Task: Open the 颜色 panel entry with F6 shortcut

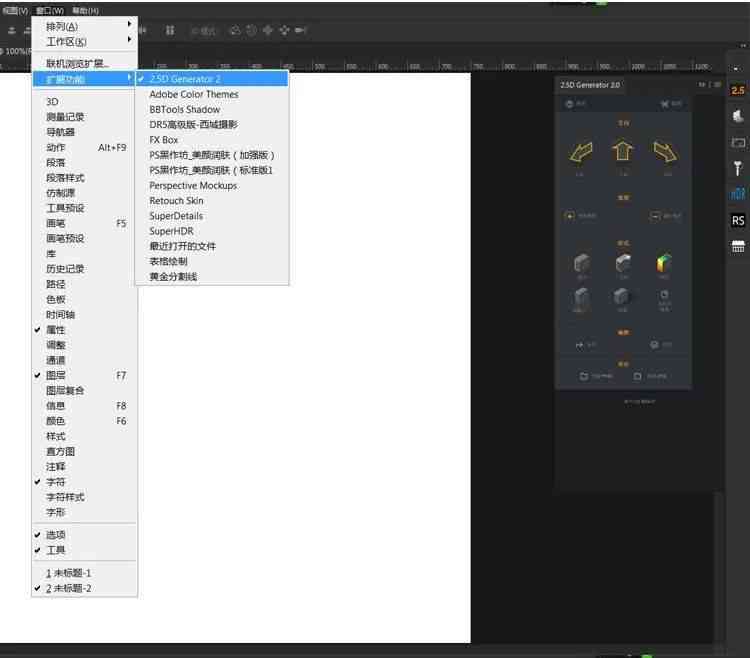Action: tap(84, 421)
